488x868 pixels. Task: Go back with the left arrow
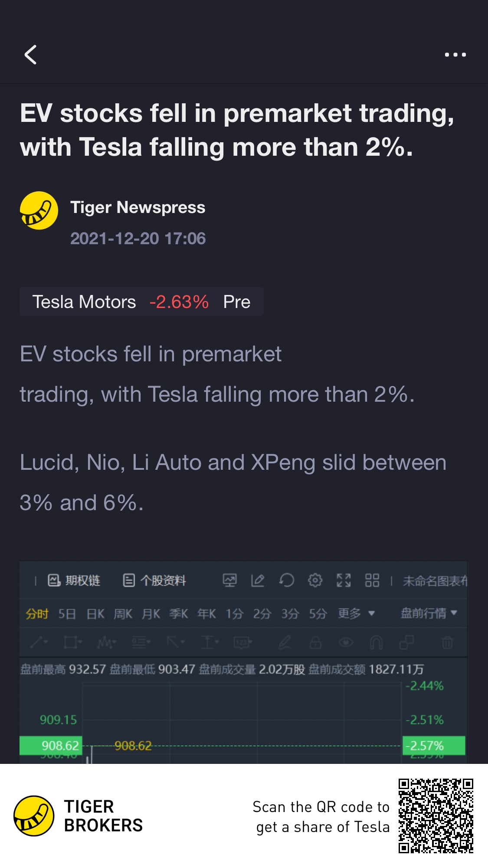tap(30, 55)
